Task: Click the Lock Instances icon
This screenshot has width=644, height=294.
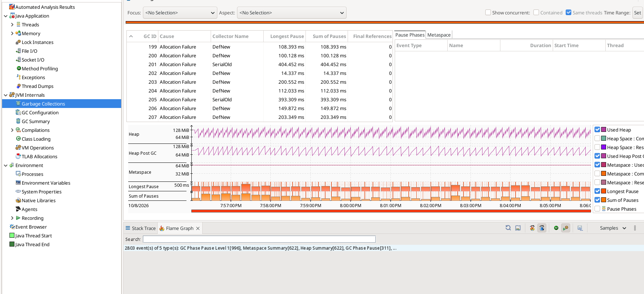Action: (18, 42)
